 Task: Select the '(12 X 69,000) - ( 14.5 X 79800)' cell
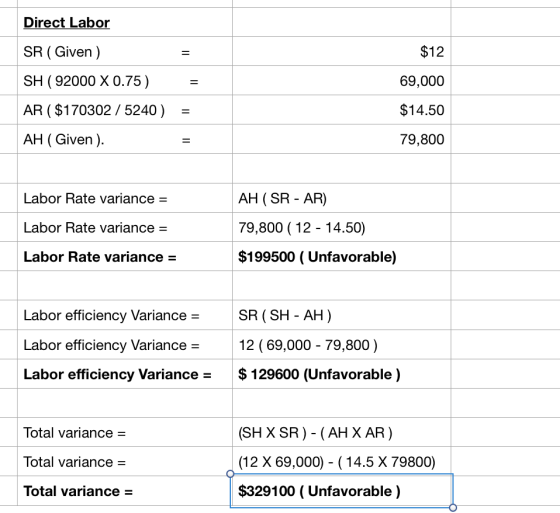(x=341, y=462)
